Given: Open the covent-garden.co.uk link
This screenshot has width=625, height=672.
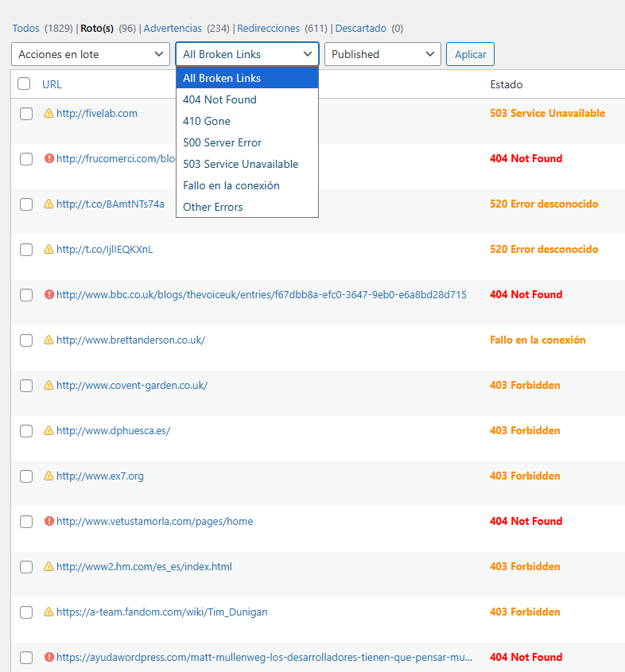Looking at the screenshot, I should [x=132, y=385].
